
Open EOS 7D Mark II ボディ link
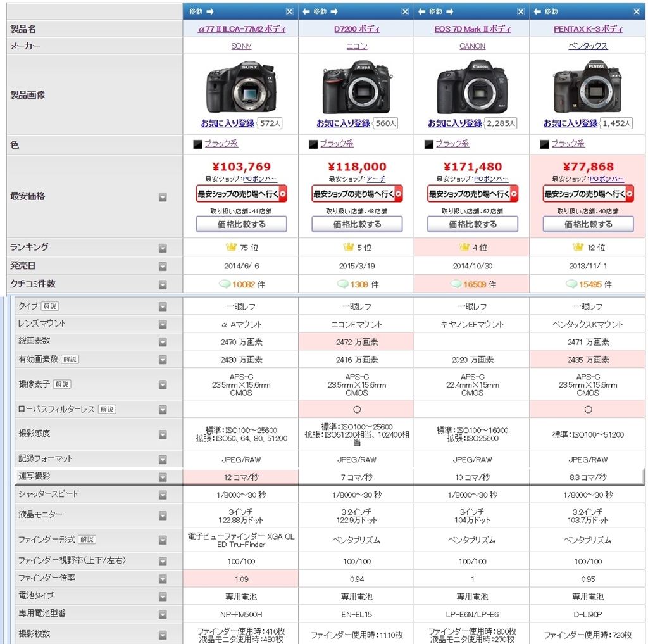tap(472, 29)
